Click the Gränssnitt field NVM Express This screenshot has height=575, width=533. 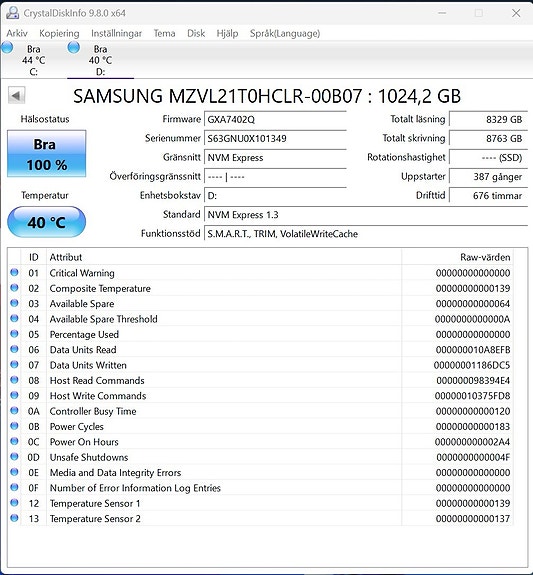(x=275, y=157)
